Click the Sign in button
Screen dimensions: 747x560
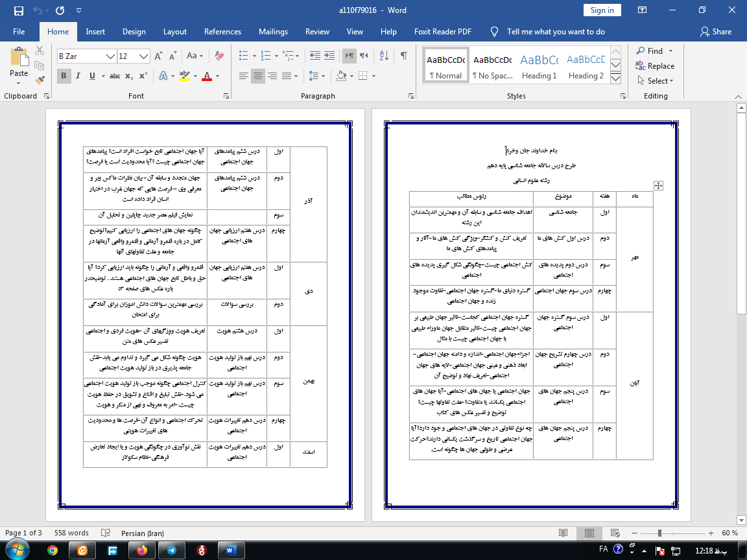click(602, 10)
